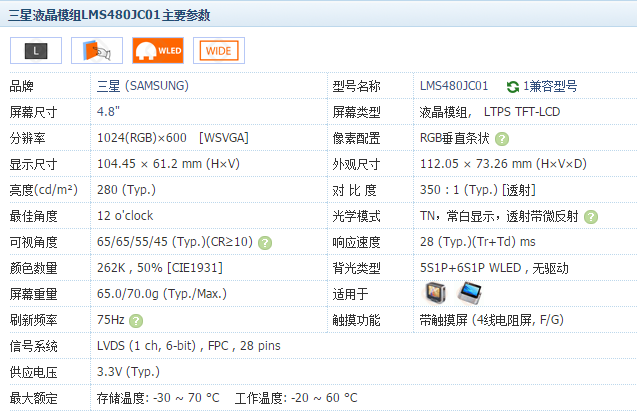The width and height of the screenshot is (637, 416).
Task: Click the 带触摸屏 (4线电阻屏, F/G) value
Action: tap(492, 320)
